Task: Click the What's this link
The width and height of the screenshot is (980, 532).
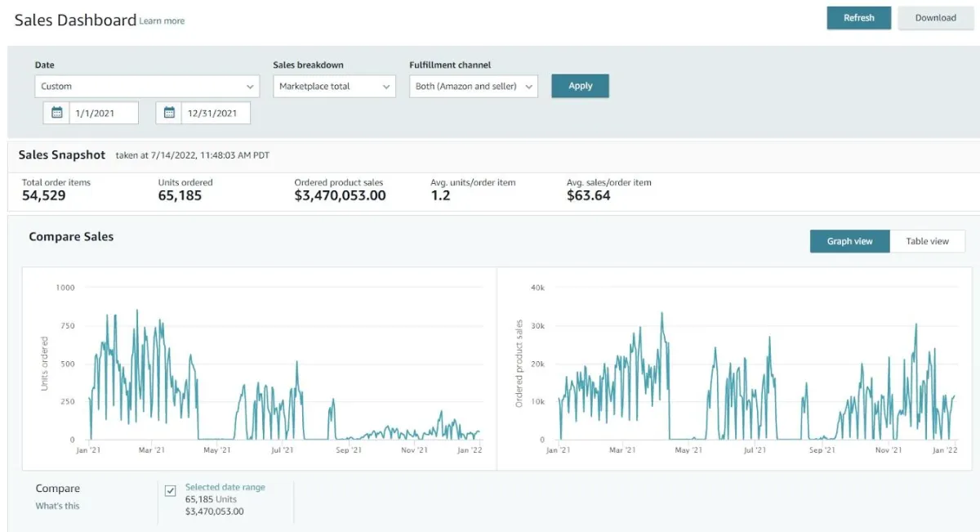Action: pyautogui.click(x=57, y=506)
